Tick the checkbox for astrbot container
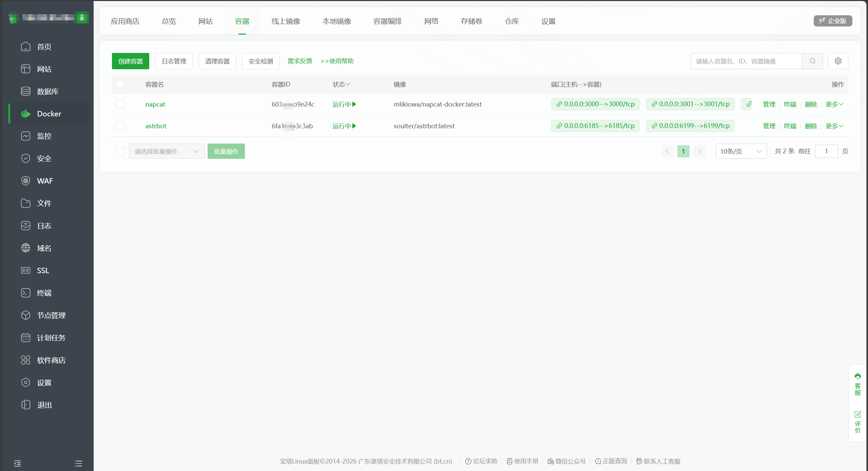Image resolution: width=868 pixels, height=471 pixels. click(x=120, y=126)
